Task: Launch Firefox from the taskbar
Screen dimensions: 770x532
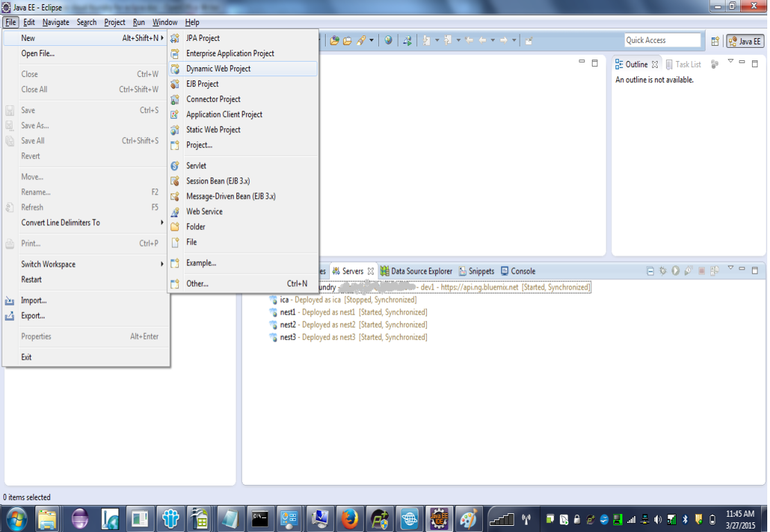Action: point(349,520)
